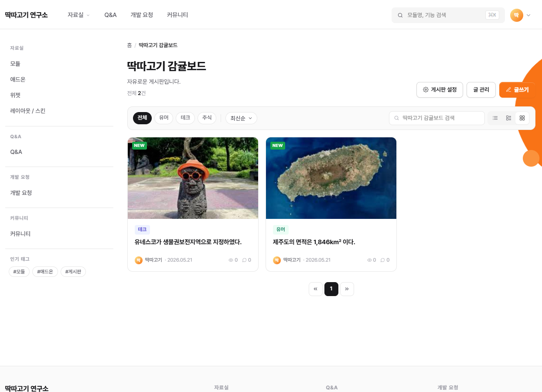Go to the first page with «

point(316,289)
